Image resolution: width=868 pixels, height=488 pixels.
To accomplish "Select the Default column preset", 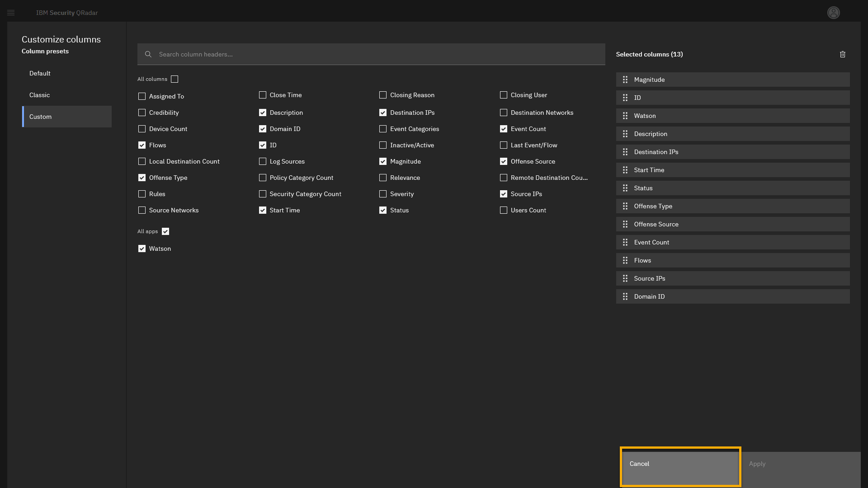I will click(x=40, y=73).
